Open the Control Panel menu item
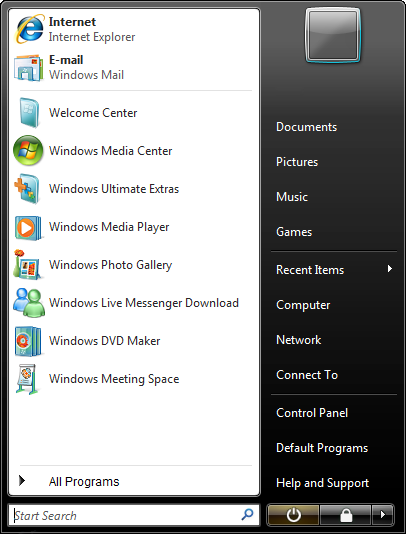Screen dimensions: 406x534 pyautogui.click(x=312, y=413)
